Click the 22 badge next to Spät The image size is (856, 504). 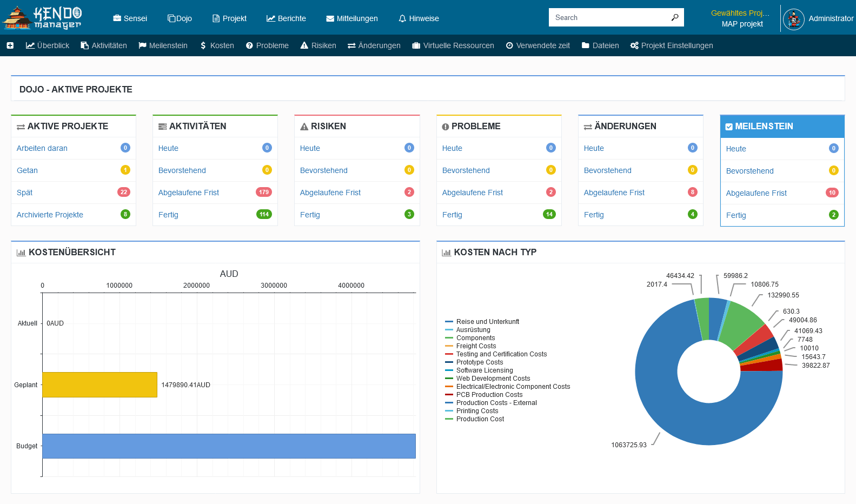(x=124, y=192)
